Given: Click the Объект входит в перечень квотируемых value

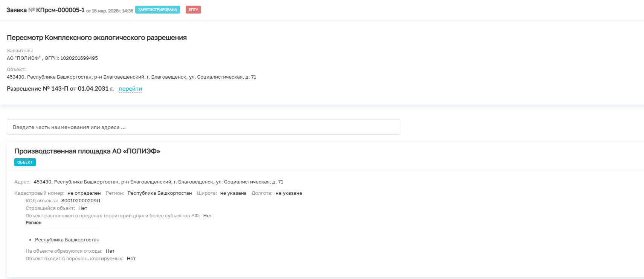Looking at the screenshot, I should pos(131,259).
